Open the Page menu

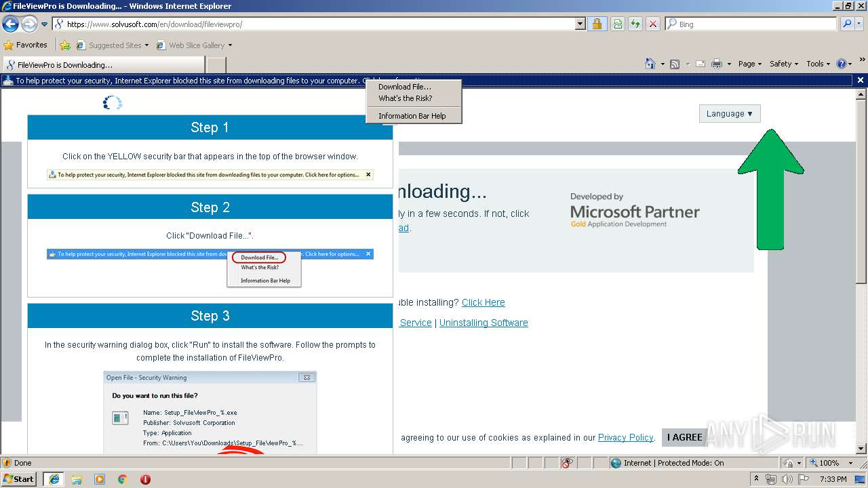pos(750,64)
